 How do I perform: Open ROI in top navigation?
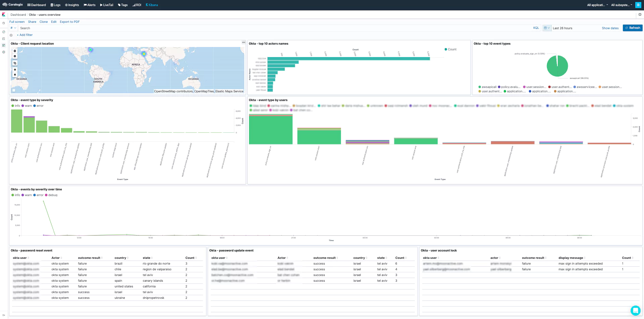(x=137, y=5)
